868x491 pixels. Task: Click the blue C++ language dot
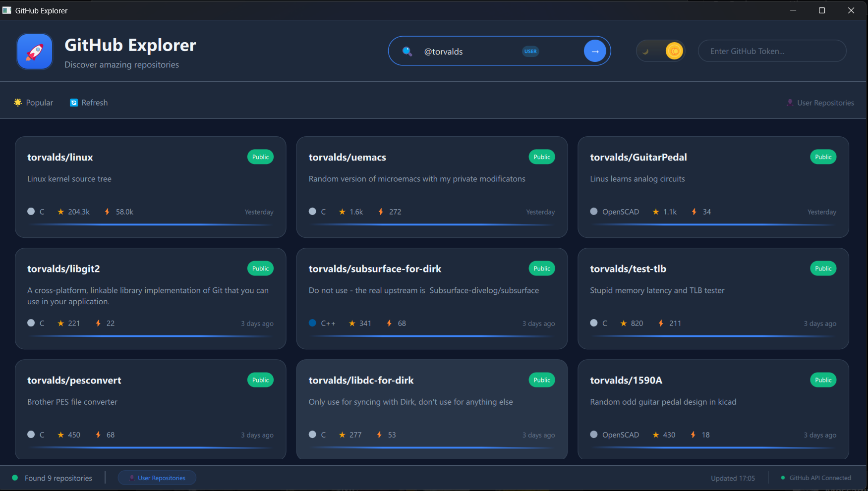pos(312,323)
